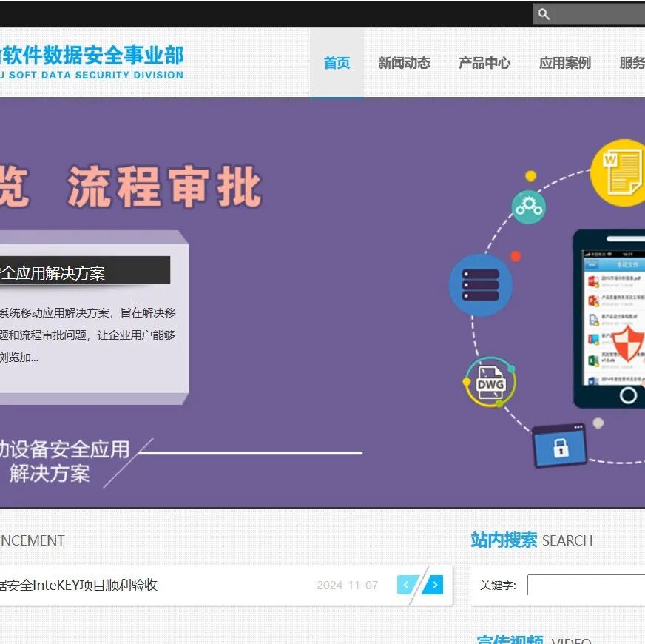The image size is (645, 644).
Task: Click the phone home button circle
Action: coord(628,395)
